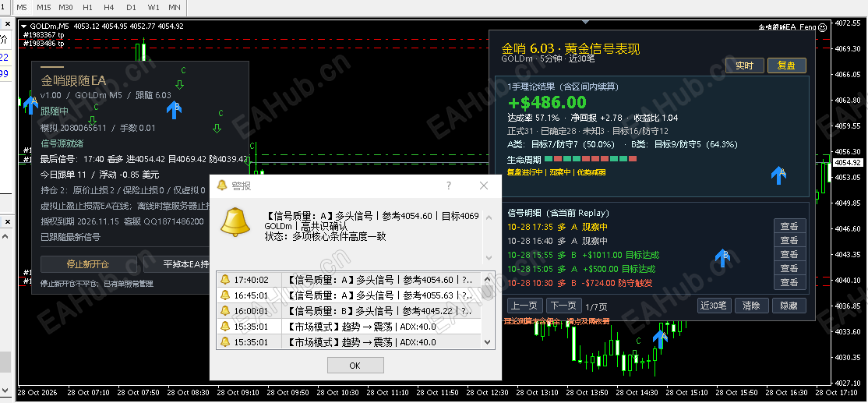The image size is (868, 403).
Task: Click the current price label 4054.92
Action: [x=849, y=162]
